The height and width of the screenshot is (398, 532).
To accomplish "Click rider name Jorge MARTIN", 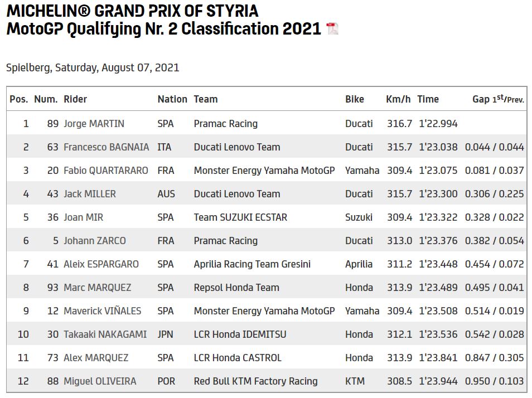I will 94,124.
